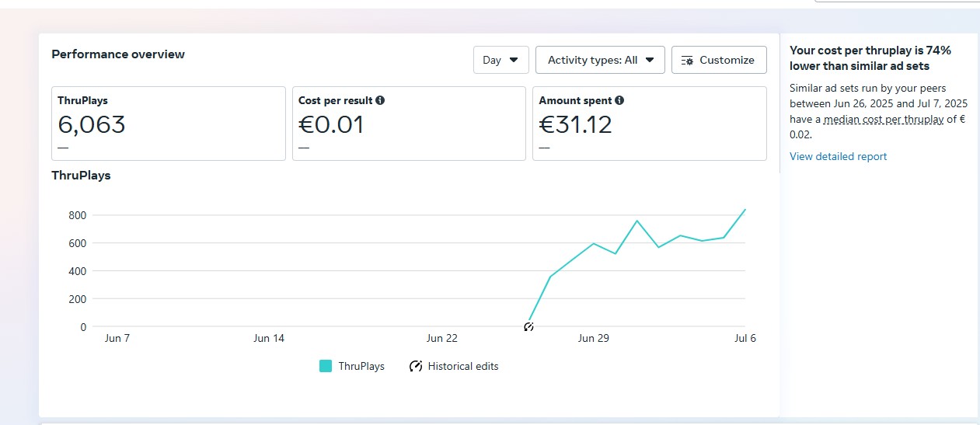The image size is (980, 425).
Task: Click info icon beside Amount spent
Action: pyautogui.click(x=619, y=100)
